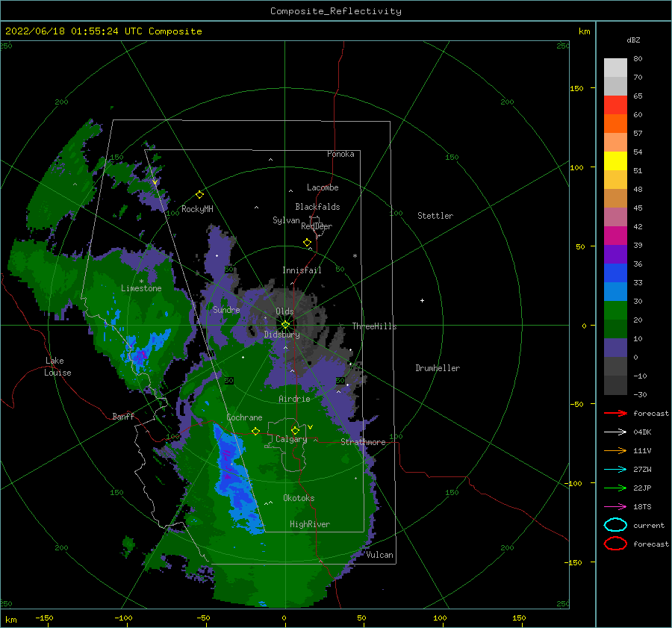Click the yellow radar-center diamond at Olds
672x628 pixels.
(x=285, y=325)
